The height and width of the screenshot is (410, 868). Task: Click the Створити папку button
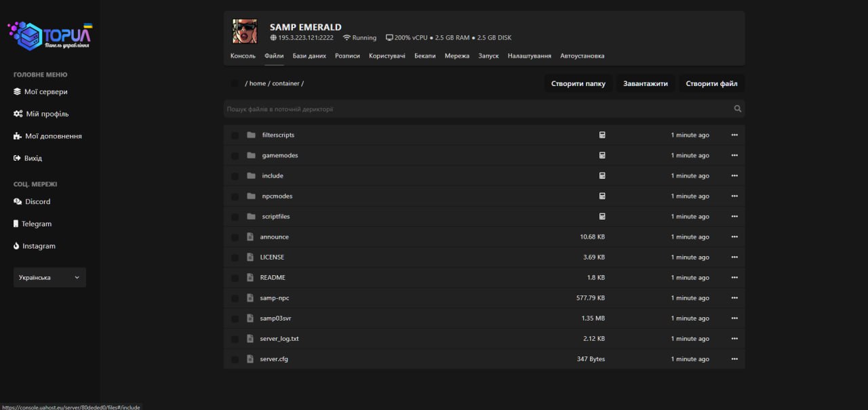coord(578,83)
